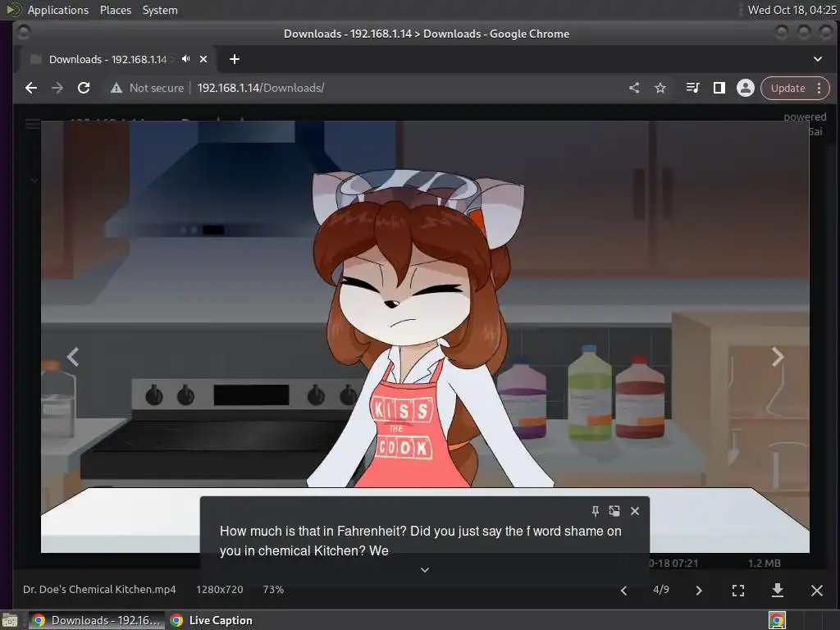This screenshot has width=840, height=630.
Task: Close the media preview viewer
Action: [x=817, y=591]
